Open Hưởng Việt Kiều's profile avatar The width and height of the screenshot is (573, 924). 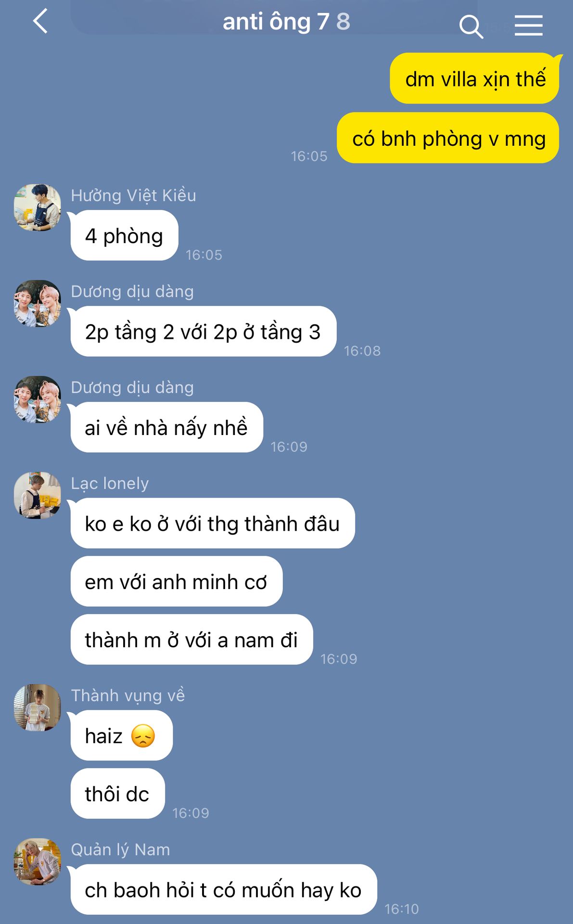point(38,207)
